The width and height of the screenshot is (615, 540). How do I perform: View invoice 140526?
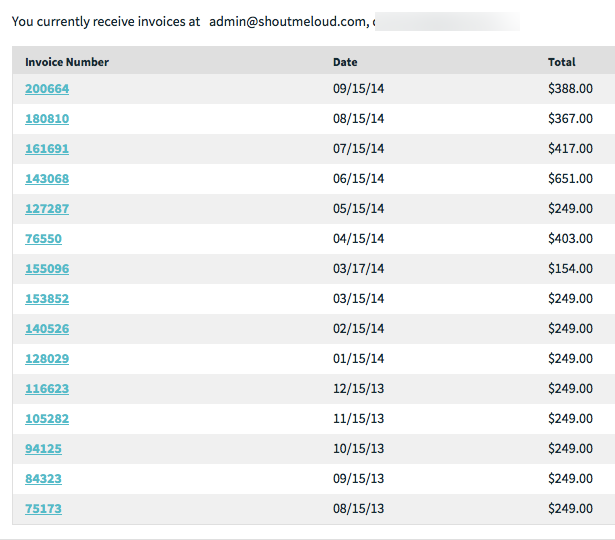pos(47,329)
